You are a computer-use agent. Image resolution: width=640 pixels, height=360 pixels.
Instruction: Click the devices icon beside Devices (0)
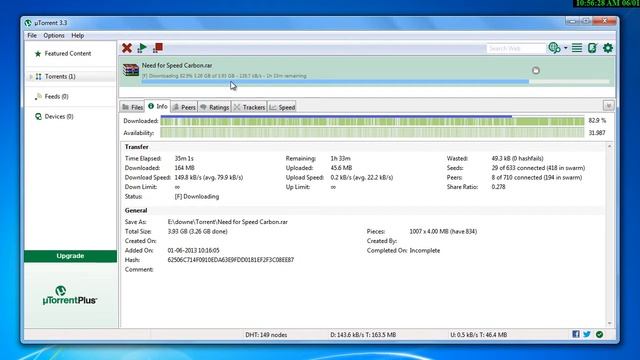[38, 116]
